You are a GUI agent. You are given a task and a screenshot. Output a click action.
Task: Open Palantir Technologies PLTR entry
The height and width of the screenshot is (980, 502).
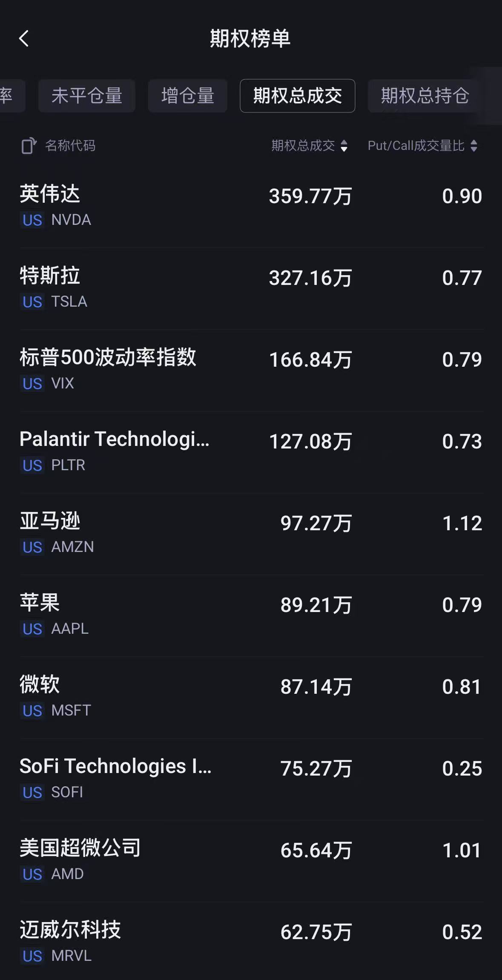tap(251, 452)
